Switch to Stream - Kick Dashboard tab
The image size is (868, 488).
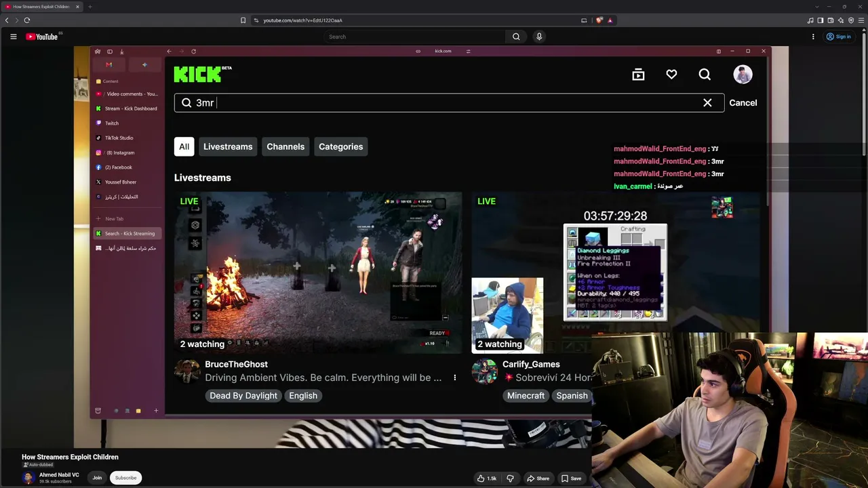[x=127, y=108]
